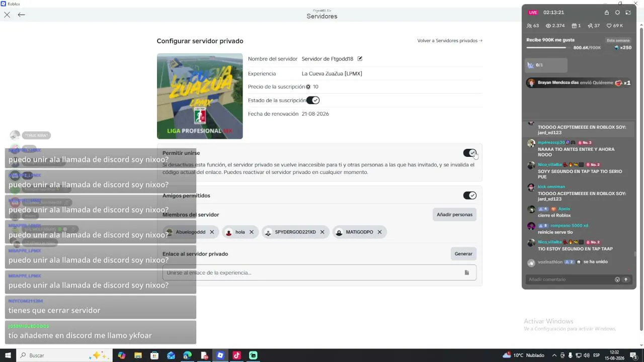Click the Windows taskbar search box
The width and height of the screenshot is (644, 362).
click(x=64, y=355)
